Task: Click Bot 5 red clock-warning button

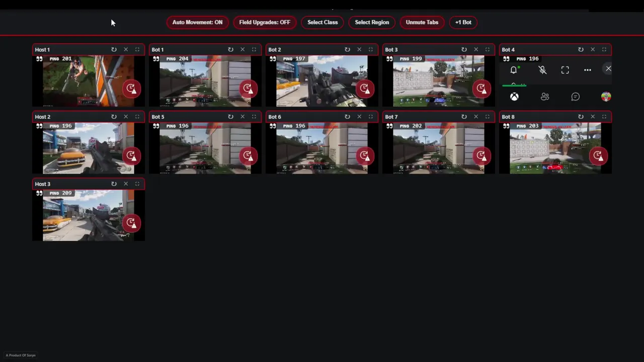Action: click(x=248, y=156)
